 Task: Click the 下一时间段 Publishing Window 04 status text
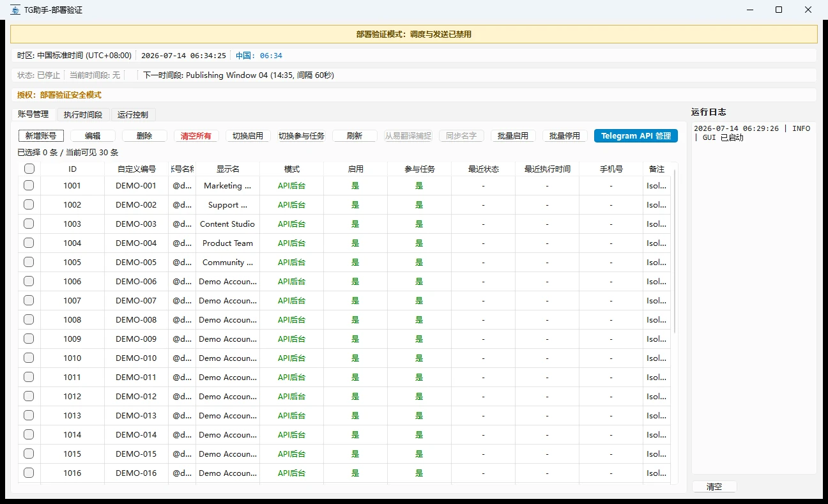238,75
